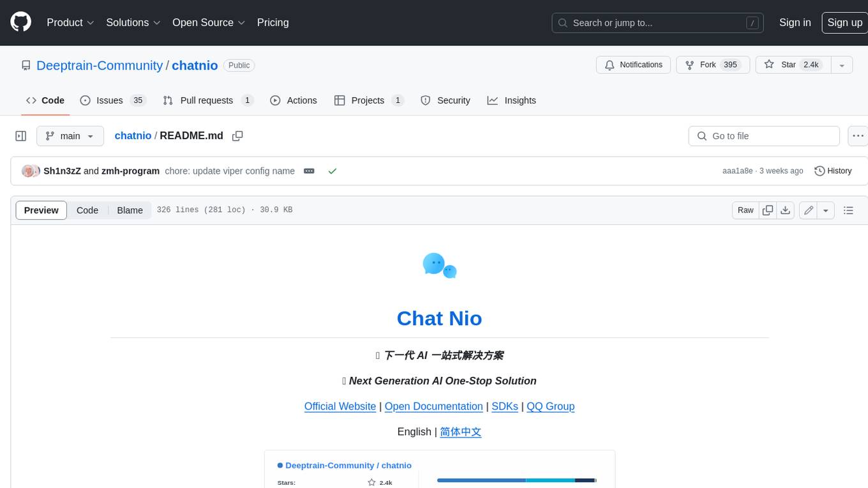Open the README outline list icon

[848, 210]
